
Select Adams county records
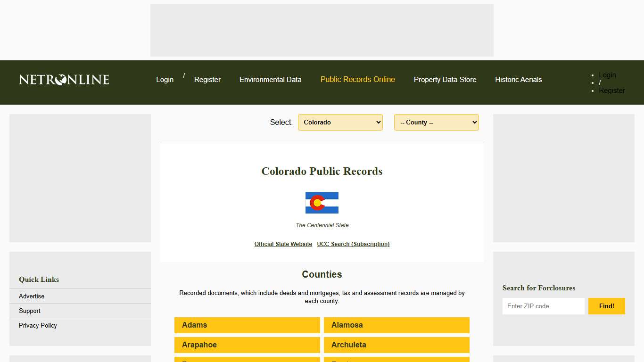[x=247, y=325]
